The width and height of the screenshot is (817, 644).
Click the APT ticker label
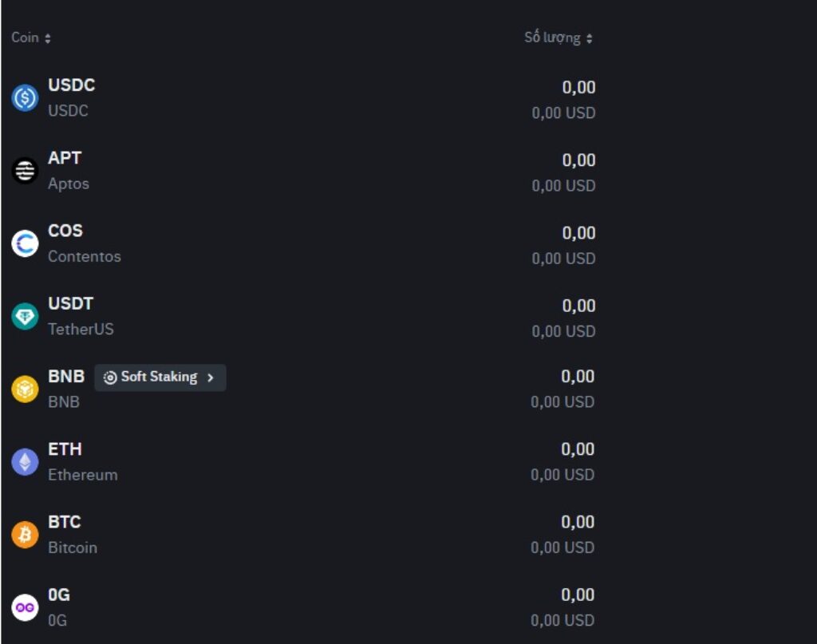point(65,158)
